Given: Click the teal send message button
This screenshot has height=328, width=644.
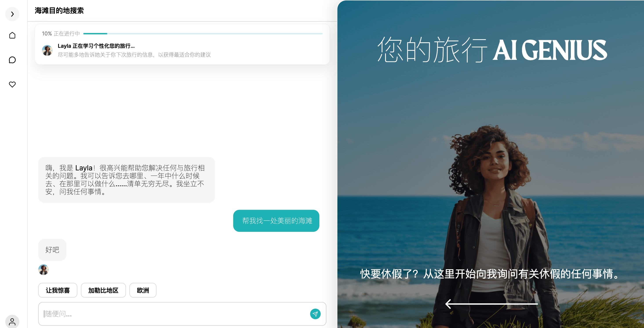Looking at the screenshot, I should (315, 314).
